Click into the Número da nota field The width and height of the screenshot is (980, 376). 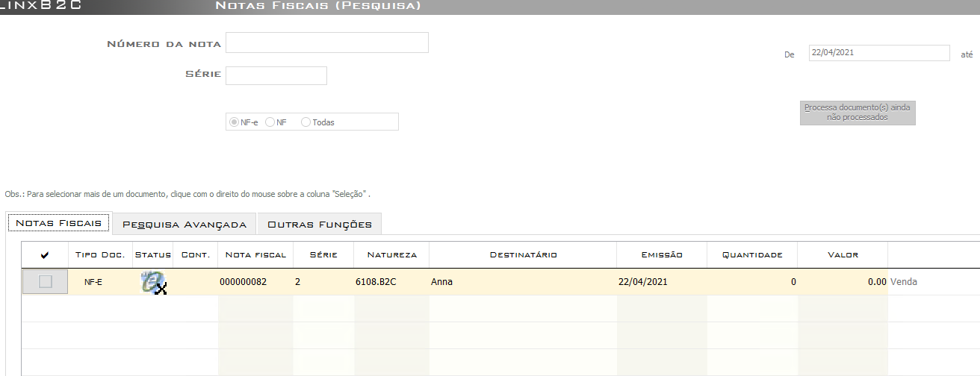(x=327, y=43)
